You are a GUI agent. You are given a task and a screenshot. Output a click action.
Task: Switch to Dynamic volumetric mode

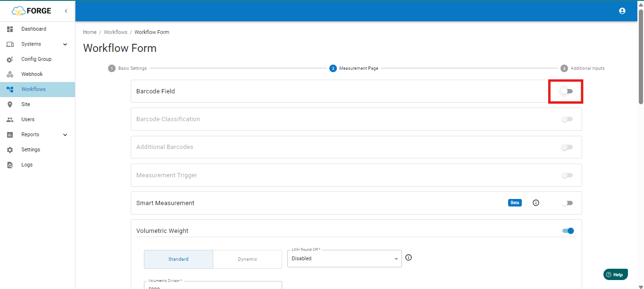click(248, 259)
